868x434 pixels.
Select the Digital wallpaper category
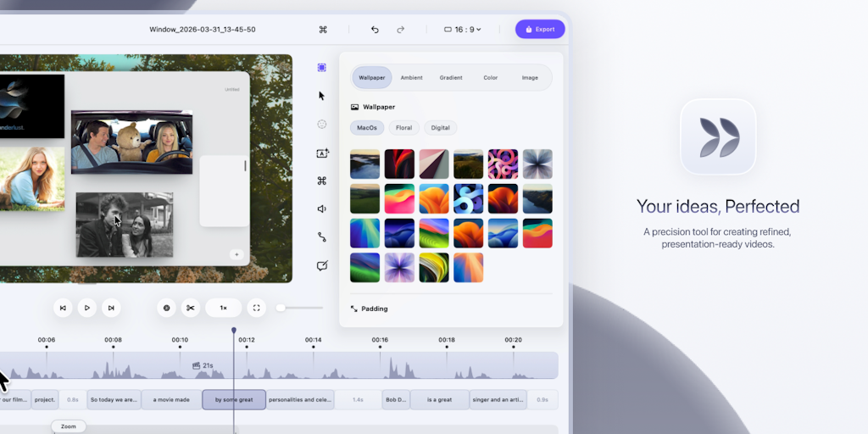441,128
